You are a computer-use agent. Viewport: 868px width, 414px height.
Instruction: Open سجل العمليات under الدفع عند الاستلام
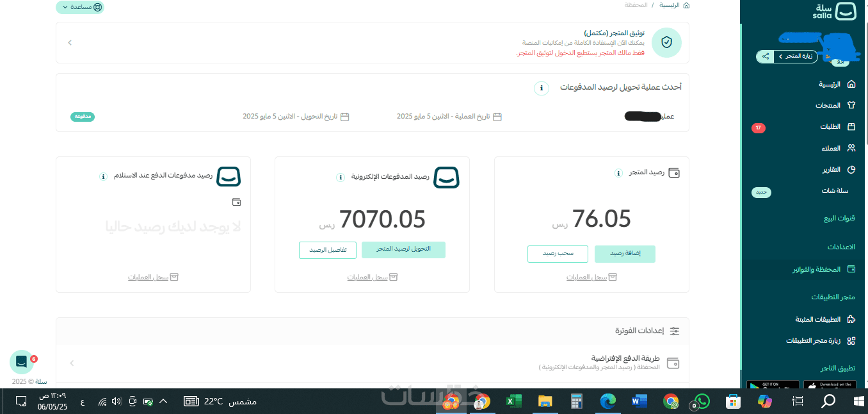153,277
